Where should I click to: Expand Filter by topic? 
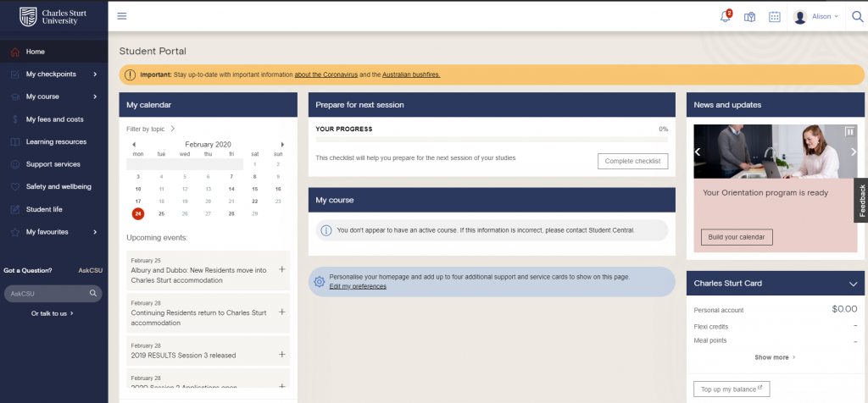point(151,129)
